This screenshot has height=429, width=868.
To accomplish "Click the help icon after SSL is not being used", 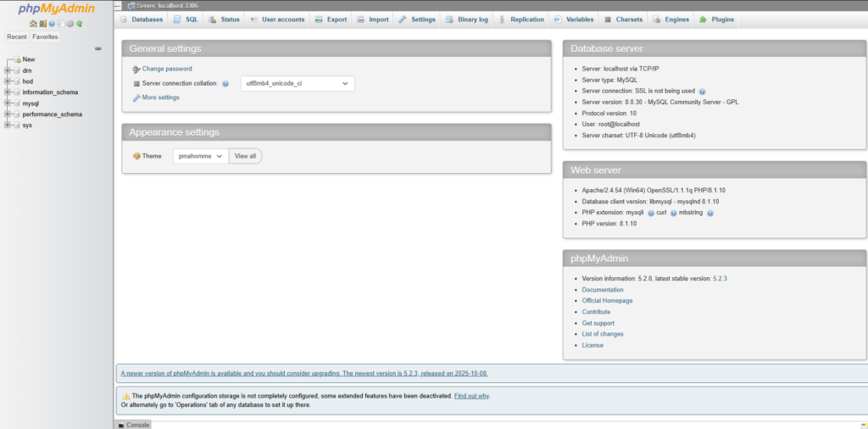I will [702, 92].
